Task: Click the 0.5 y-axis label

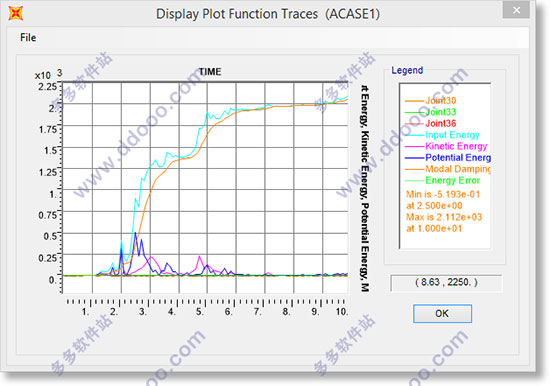Action: click(51, 236)
